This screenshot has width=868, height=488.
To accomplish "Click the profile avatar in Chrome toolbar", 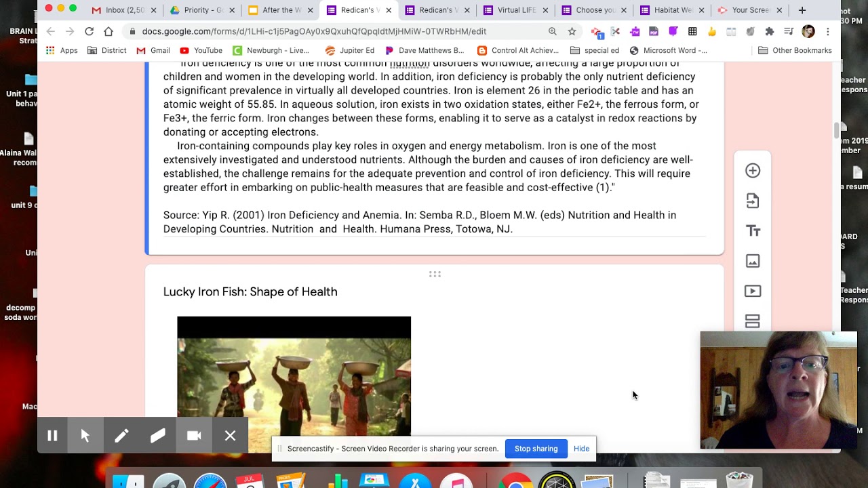I will click(x=808, y=31).
